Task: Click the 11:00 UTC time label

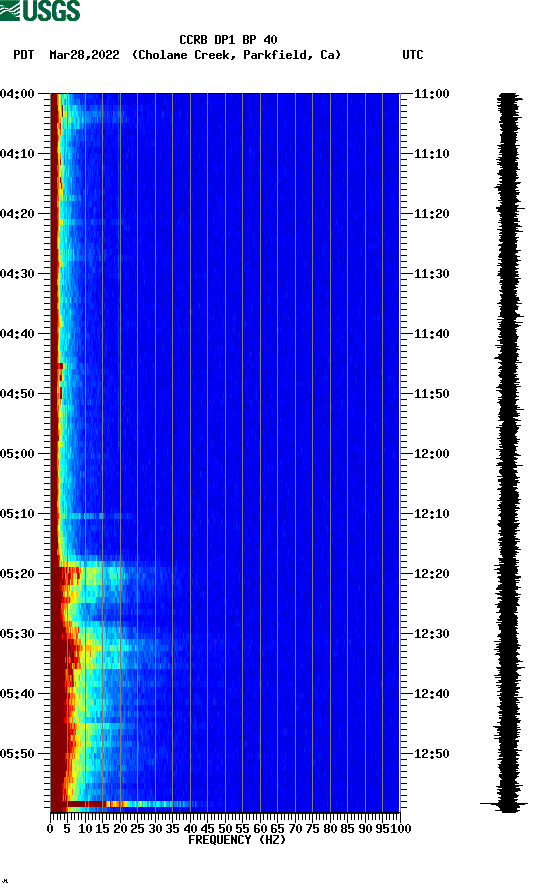Action: [431, 94]
